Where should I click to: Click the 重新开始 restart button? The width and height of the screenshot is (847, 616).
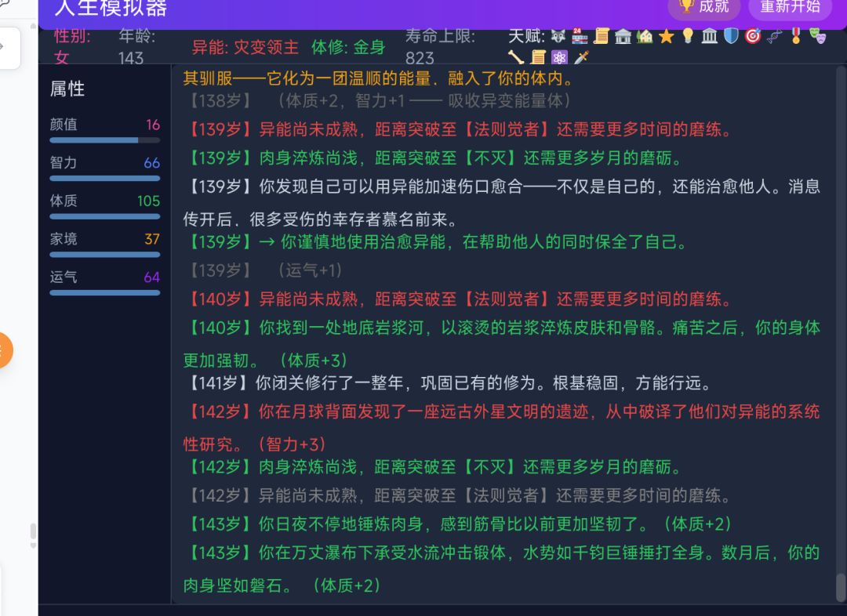pos(790,7)
